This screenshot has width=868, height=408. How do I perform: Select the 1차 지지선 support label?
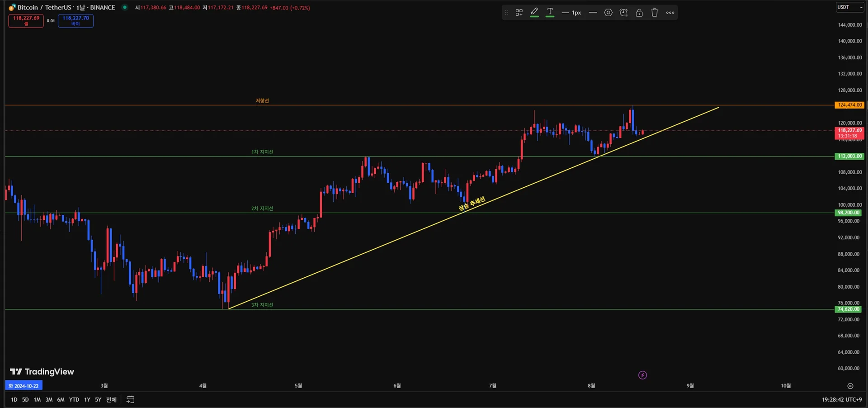point(262,152)
